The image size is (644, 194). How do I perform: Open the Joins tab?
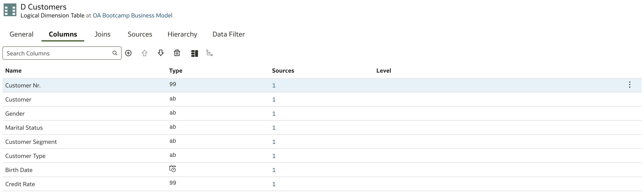click(103, 34)
